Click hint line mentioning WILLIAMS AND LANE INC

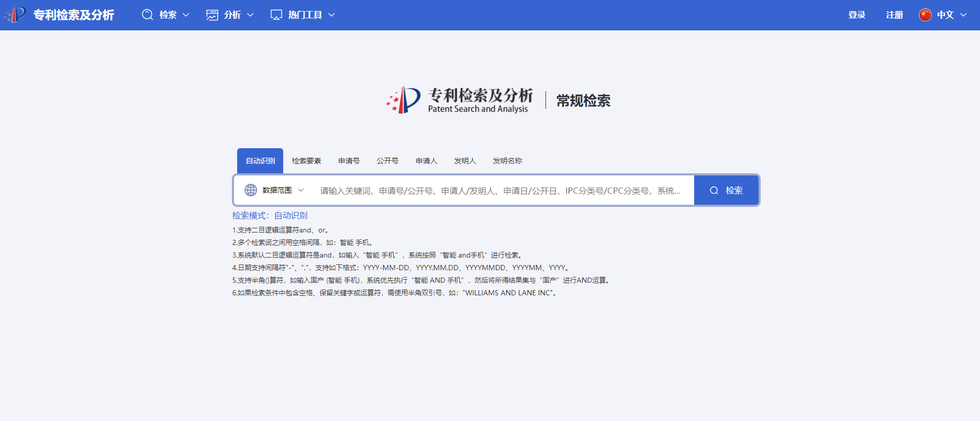(395, 293)
